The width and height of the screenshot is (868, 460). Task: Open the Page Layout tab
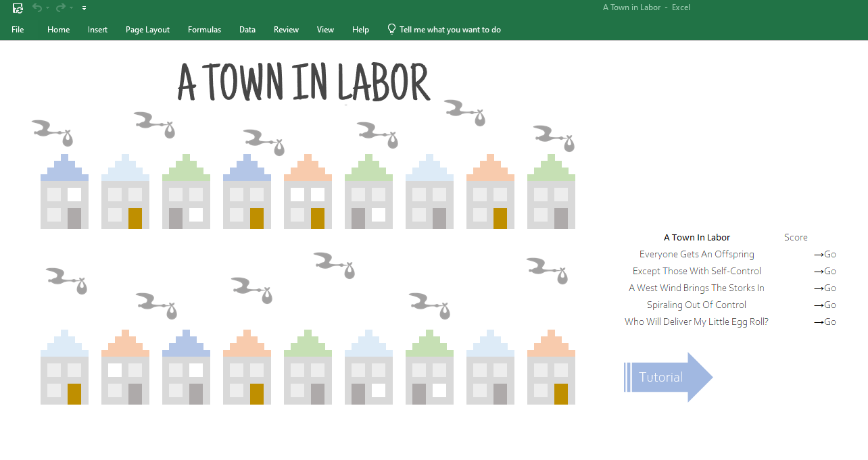[147, 30]
